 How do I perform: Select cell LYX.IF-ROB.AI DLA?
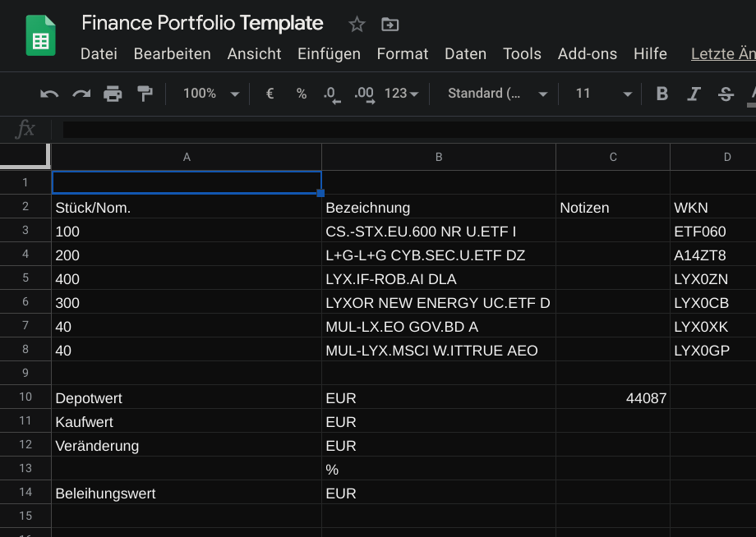click(x=439, y=279)
